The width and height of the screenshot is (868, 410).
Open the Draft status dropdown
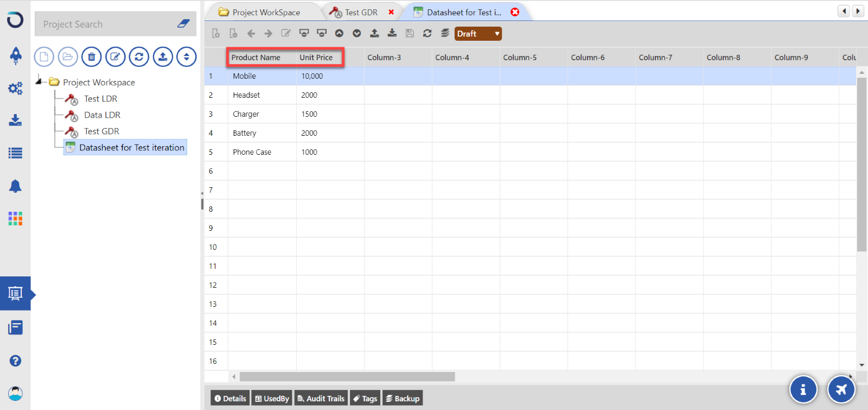pyautogui.click(x=478, y=34)
